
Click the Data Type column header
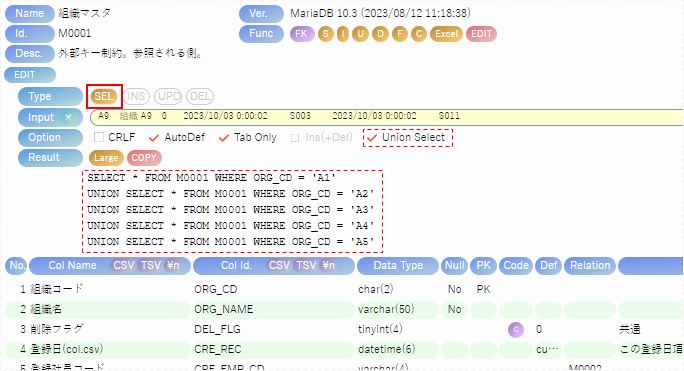[x=398, y=265]
